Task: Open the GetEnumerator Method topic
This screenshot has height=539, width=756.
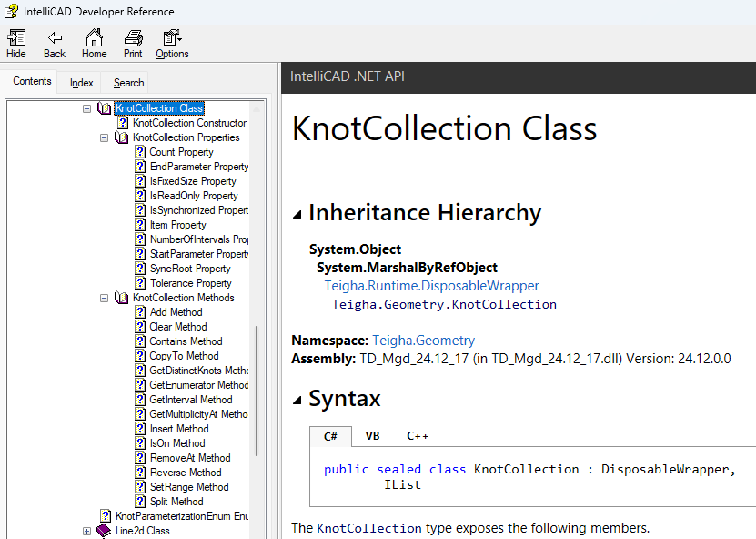Action: (199, 385)
